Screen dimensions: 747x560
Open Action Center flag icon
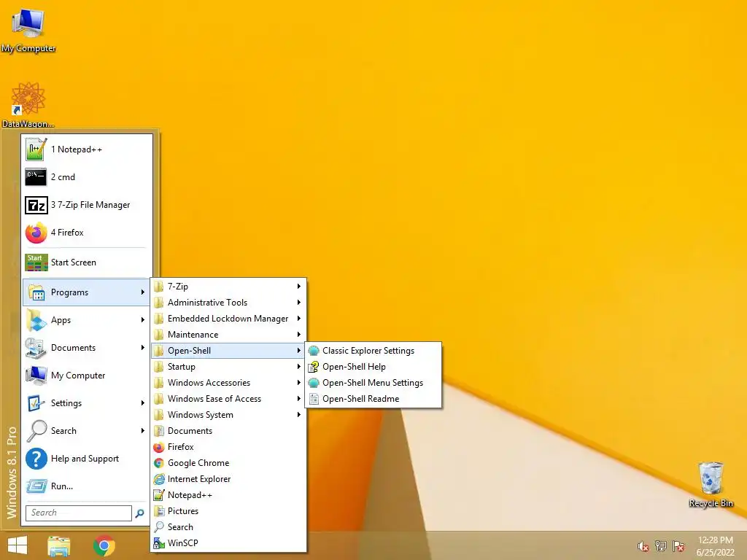pyautogui.click(x=678, y=546)
